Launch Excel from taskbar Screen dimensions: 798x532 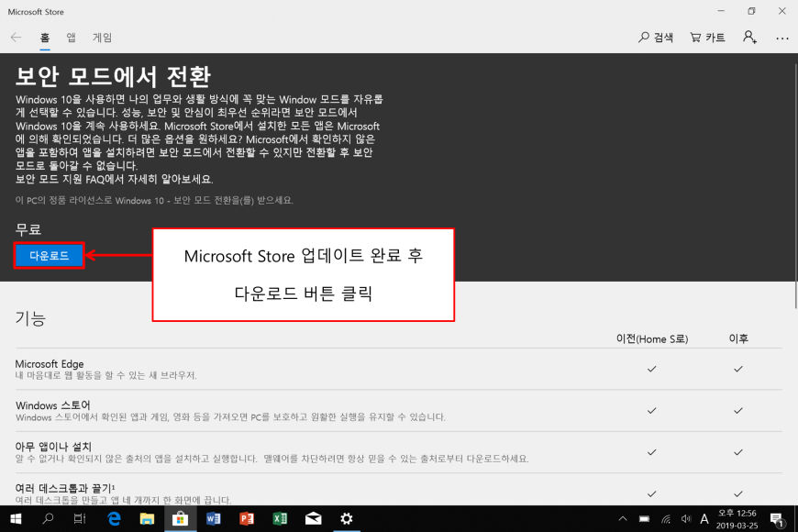280,519
